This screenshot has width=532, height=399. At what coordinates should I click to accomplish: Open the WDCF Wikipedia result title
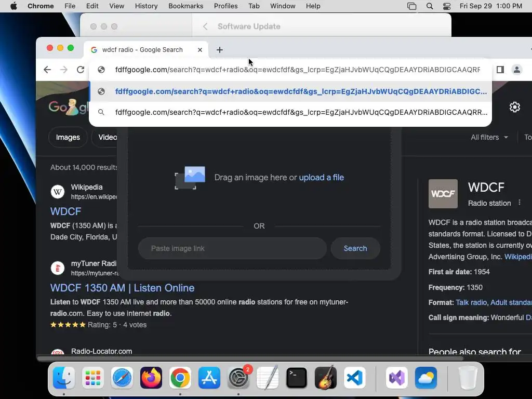[x=66, y=211]
